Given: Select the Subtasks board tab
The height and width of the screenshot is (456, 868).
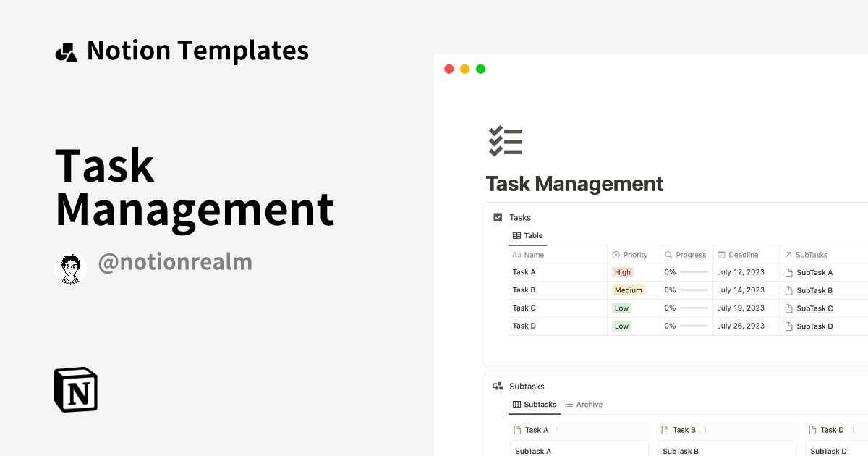Looking at the screenshot, I should pyautogui.click(x=540, y=405).
